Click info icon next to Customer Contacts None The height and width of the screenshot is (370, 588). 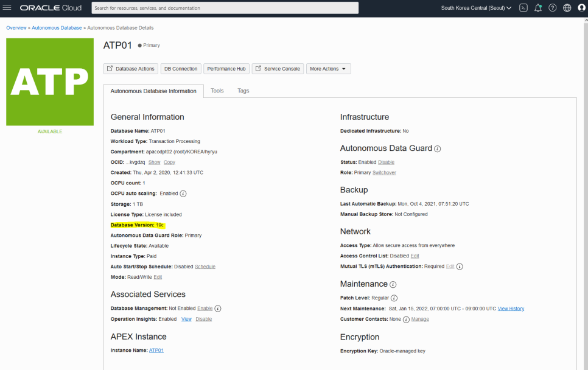(406, 319)
